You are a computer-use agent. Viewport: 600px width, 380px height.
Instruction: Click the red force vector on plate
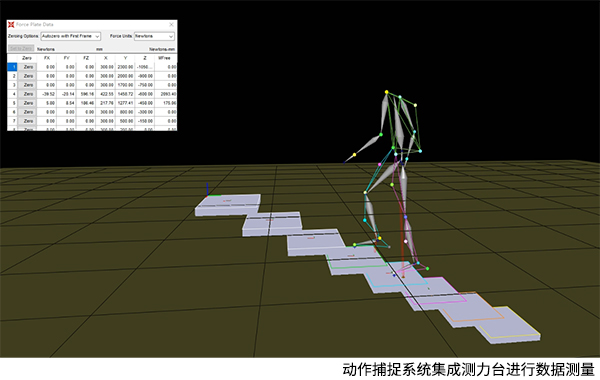[x=402, y=237]
